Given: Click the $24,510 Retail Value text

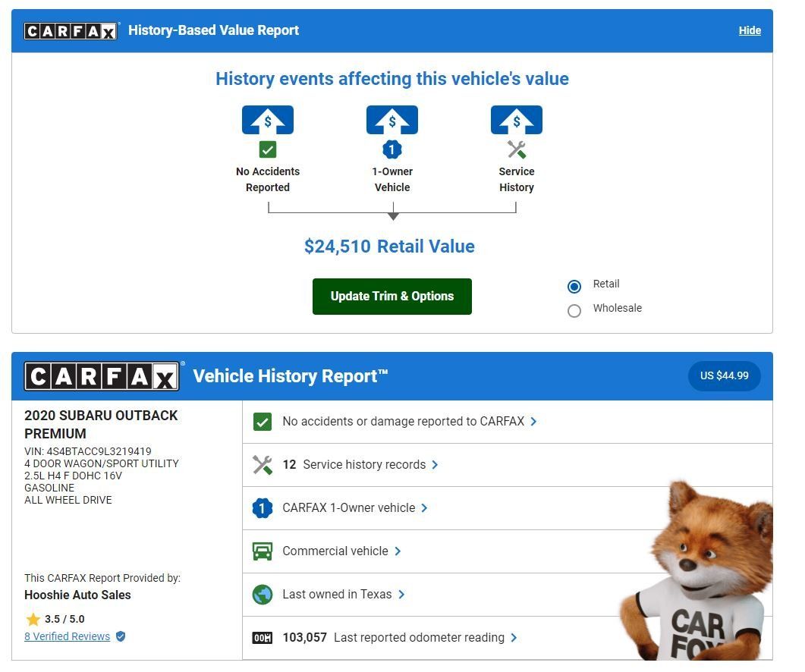Looking at the screenshot, I should coord(390,247).
